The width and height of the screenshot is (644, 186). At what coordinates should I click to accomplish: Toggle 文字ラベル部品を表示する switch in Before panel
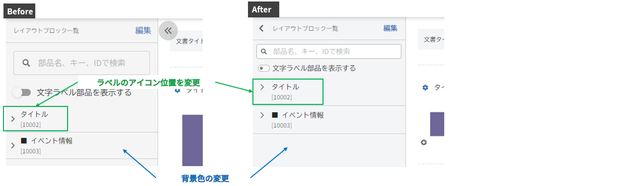(x=22, y=92)
